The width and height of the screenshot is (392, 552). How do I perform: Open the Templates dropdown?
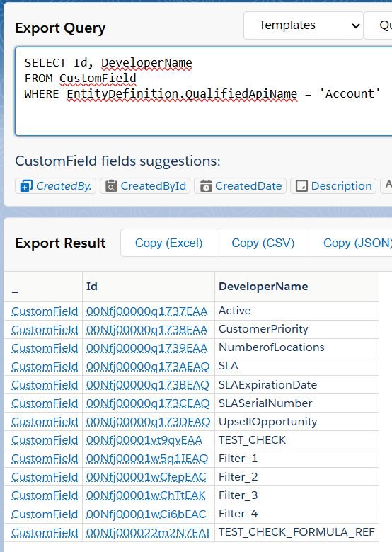303,25
